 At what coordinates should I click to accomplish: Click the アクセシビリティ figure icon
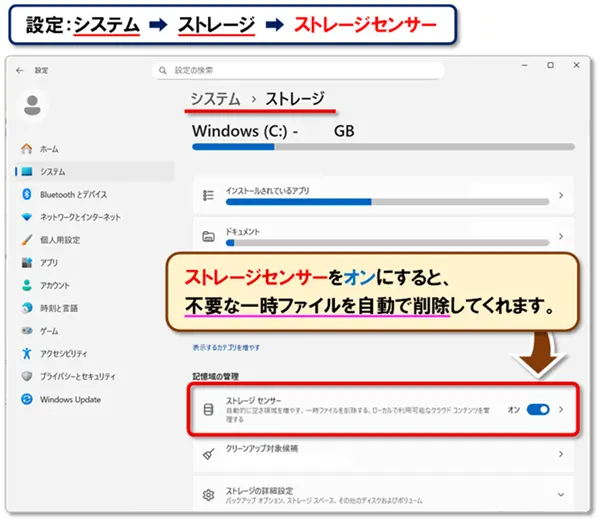26,354
